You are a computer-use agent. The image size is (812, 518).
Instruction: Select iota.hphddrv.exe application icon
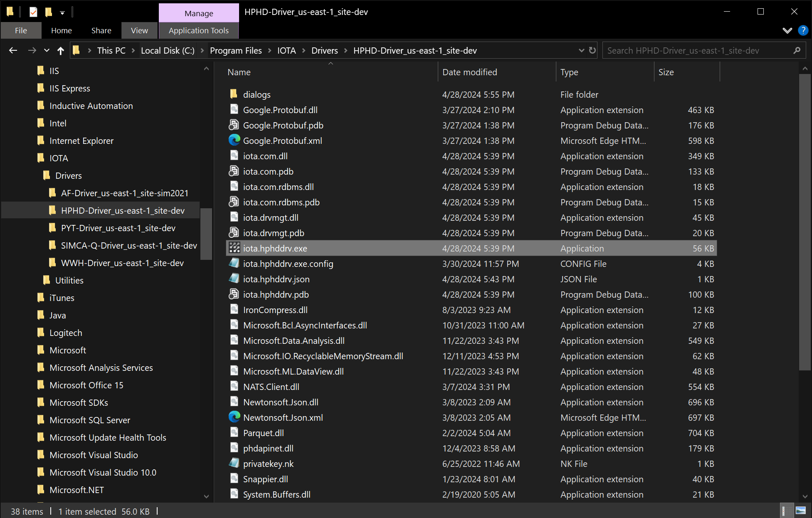234,248
